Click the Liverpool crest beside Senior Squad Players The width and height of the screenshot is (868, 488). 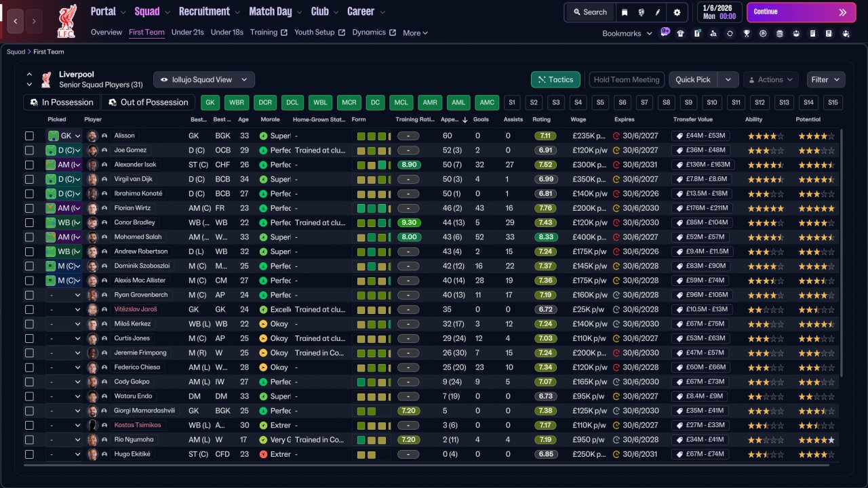point(46,80)
